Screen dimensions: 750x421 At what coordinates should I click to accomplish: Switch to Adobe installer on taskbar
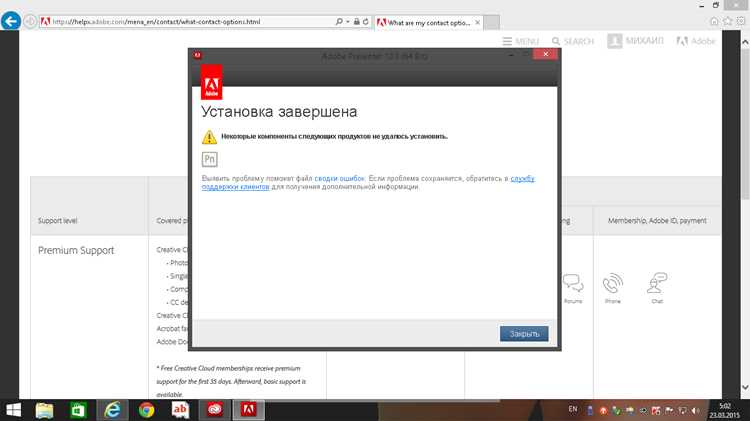point(248,410)
